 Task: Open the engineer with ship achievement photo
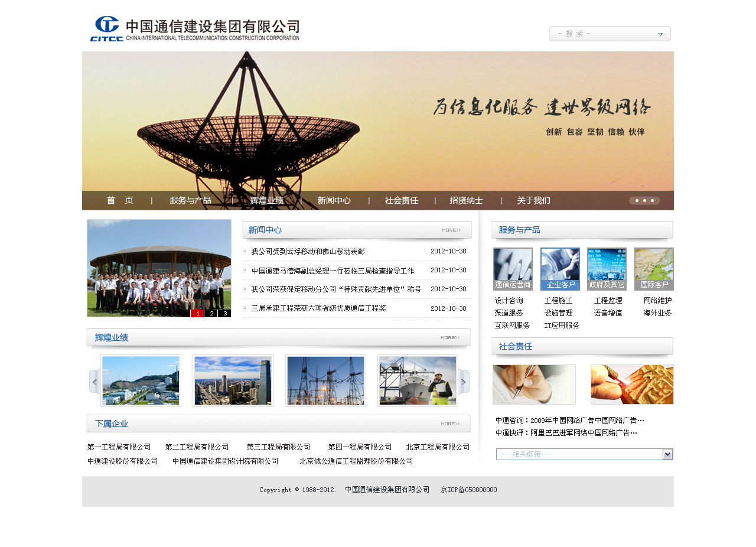click(418, 380)
